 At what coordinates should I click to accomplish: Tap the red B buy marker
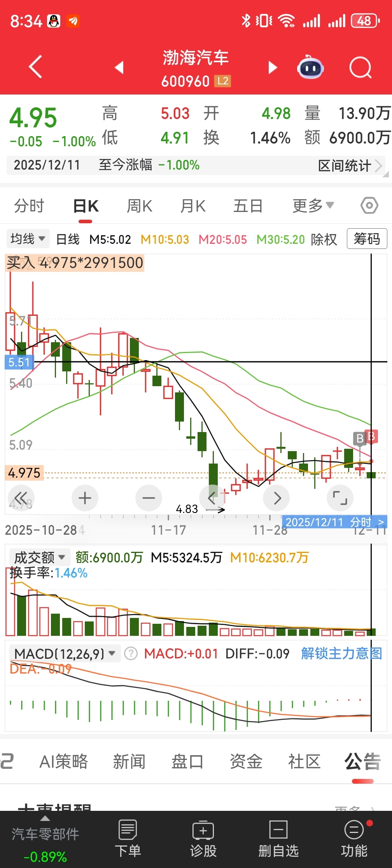372,436
